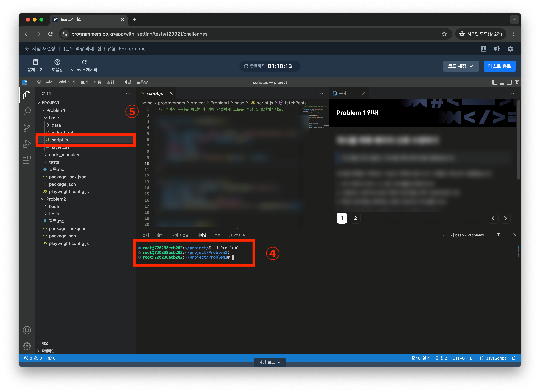The image size is (540, 392).
Task: Open the 도움말 help icon in toolbar
Action: [x=57, y=62]
